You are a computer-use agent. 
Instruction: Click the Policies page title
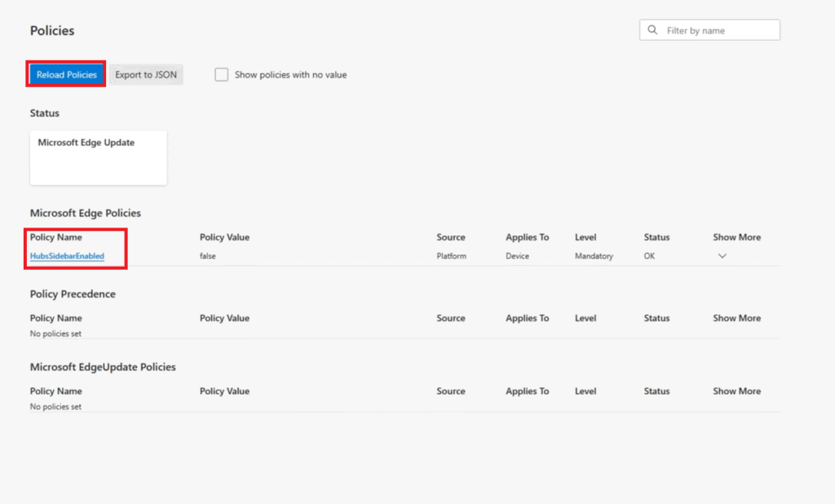point(51,30)
